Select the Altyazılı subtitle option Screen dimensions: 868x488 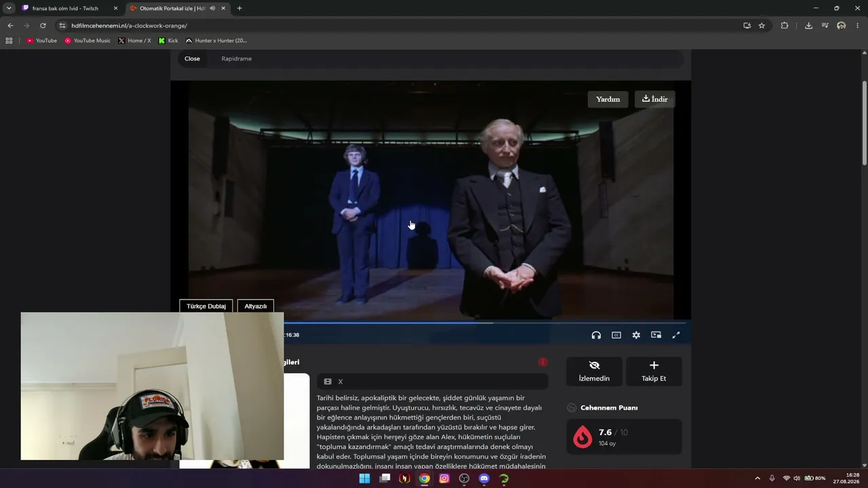point(256,306)
